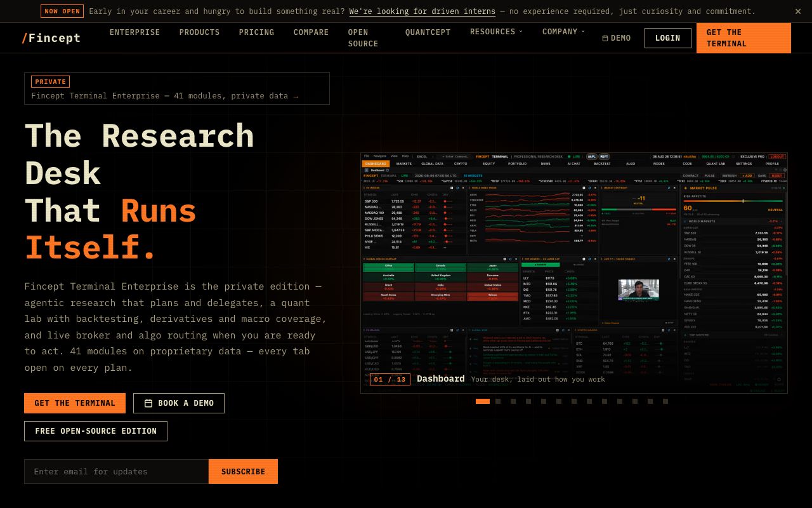Jump to the fifth carousel slide dot

[544, 401]
